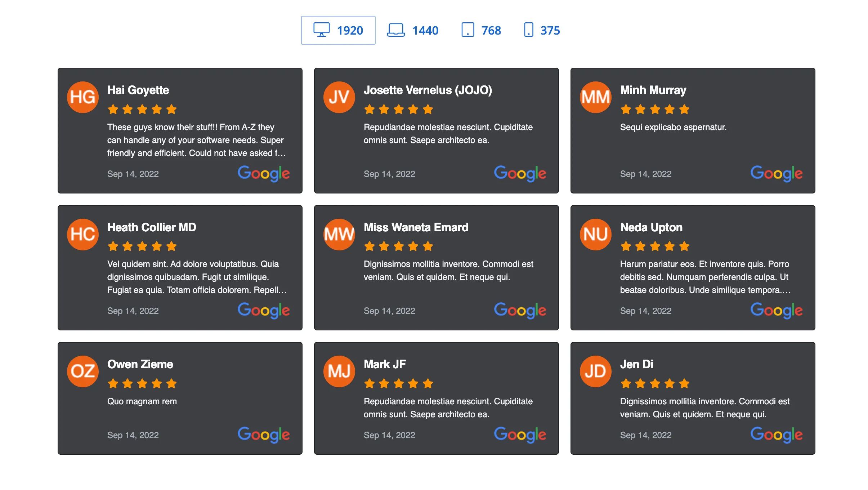Click the Google logo in Miss Waneta Emard's review

520,311
